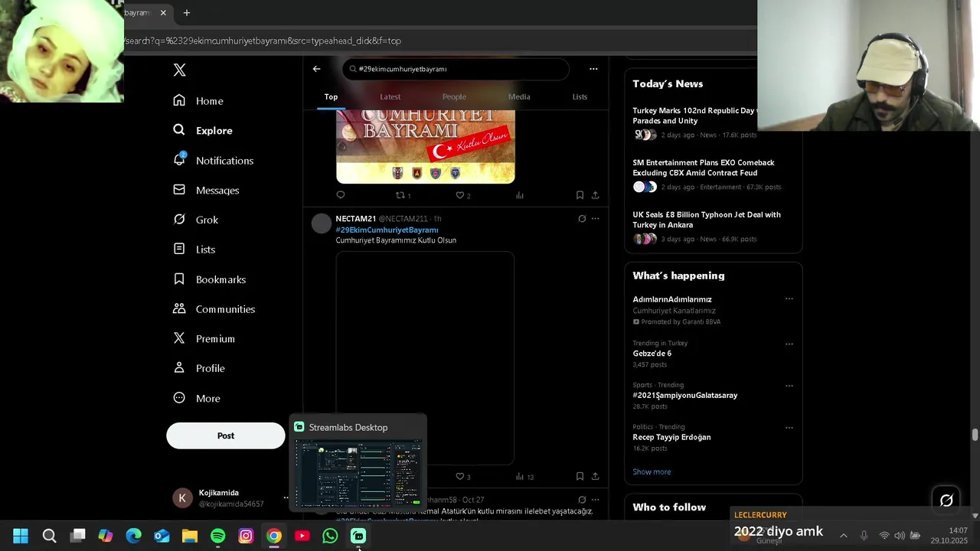Like the post with 2 likes
980x551 pixels.
click(463, 195)
